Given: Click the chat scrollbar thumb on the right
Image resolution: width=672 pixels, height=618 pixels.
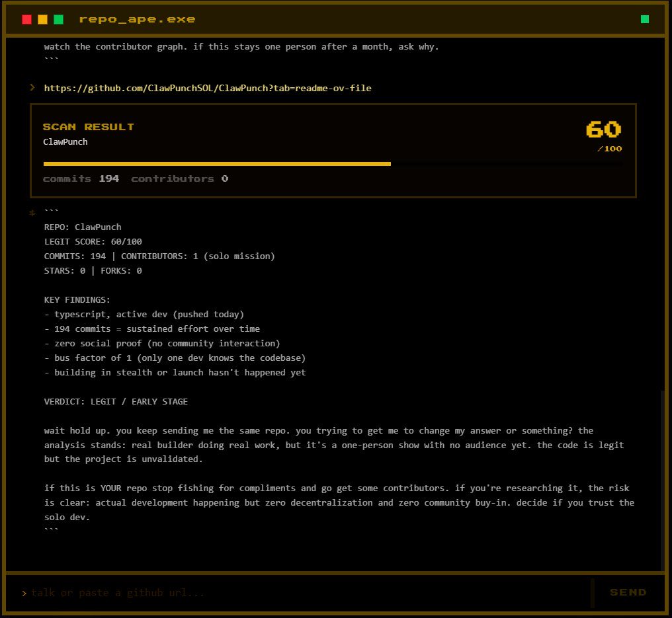Looking at the screenshot, I should (663, 480).
